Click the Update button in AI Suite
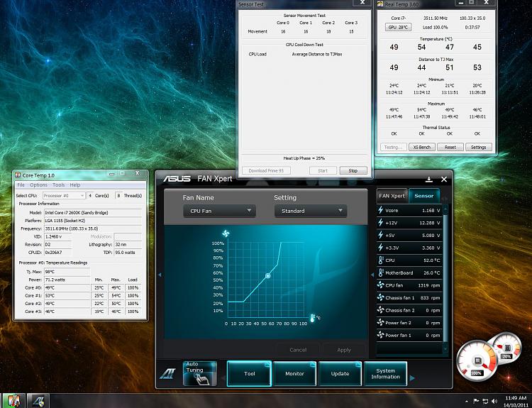This screenshot has height=408, width=532. (x=340, y=373)
